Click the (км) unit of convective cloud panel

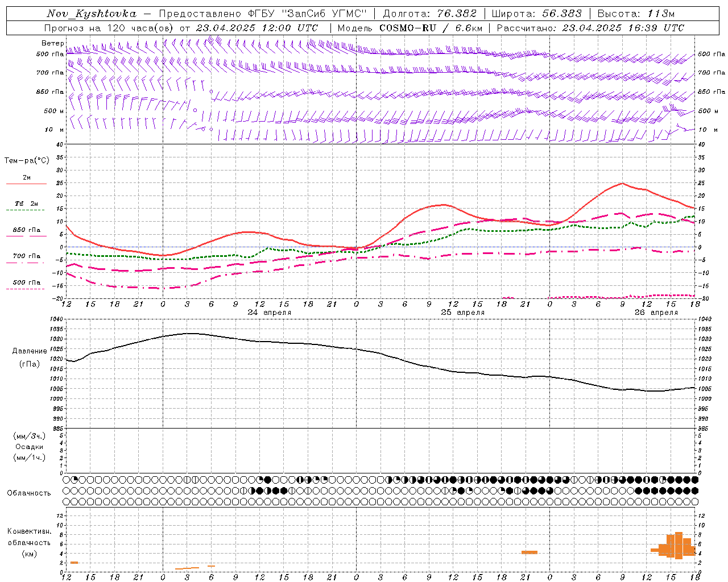pos(30,554)
